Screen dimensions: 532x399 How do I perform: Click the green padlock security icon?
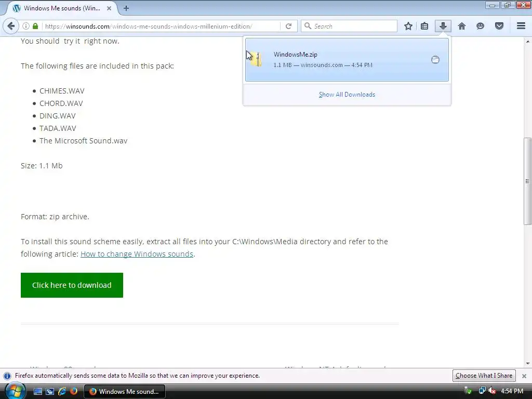tap(35, 26)
